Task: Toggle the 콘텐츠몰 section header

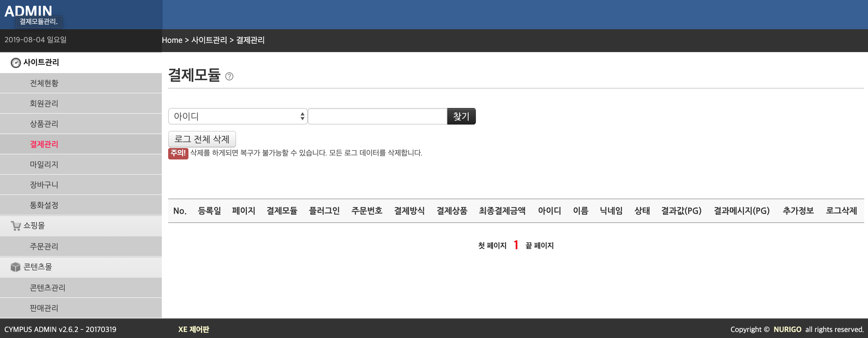Action: [x=81, y=267]
